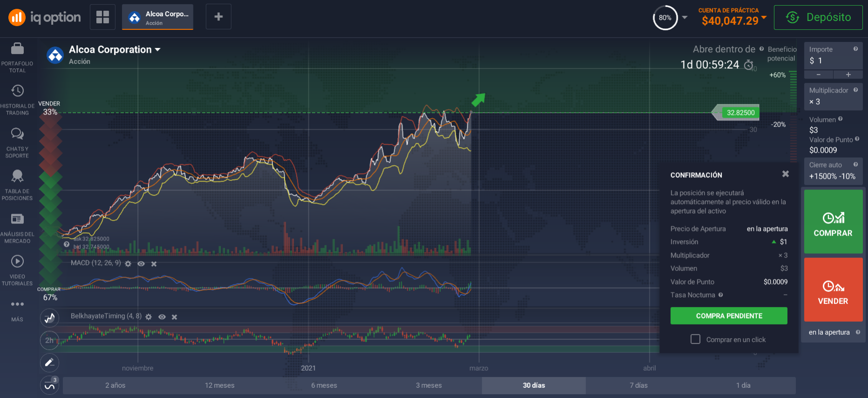
Task: Show info for Abre dentro de
Action: [761, 49]
